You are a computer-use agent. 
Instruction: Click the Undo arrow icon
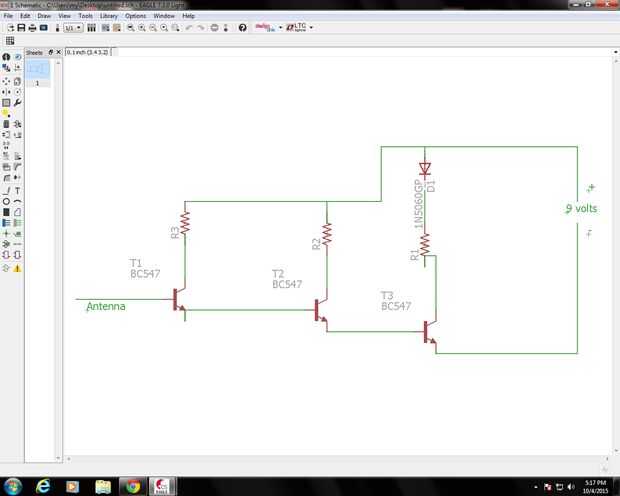click(x=189, y=28)
